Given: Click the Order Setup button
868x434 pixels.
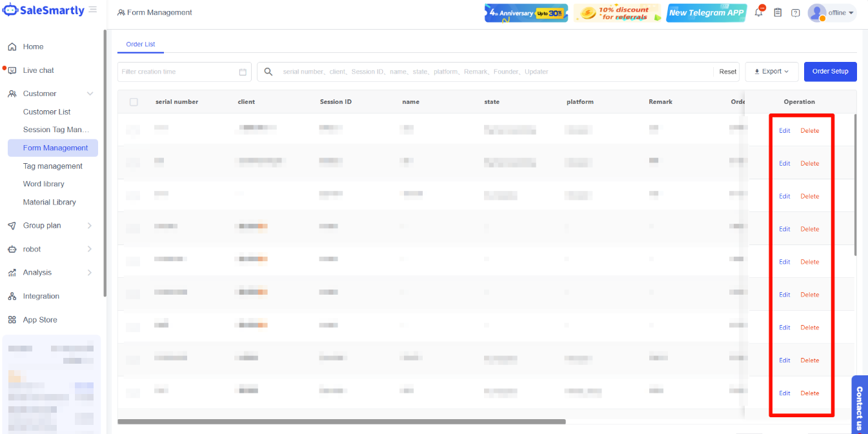Looking at the screenshot, I should tap(830, 72).
